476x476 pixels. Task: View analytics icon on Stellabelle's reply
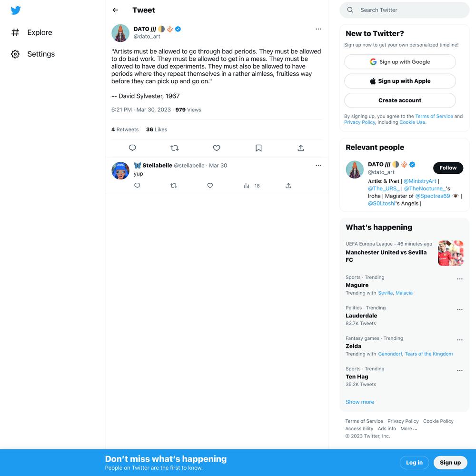[x=247, y=186]
